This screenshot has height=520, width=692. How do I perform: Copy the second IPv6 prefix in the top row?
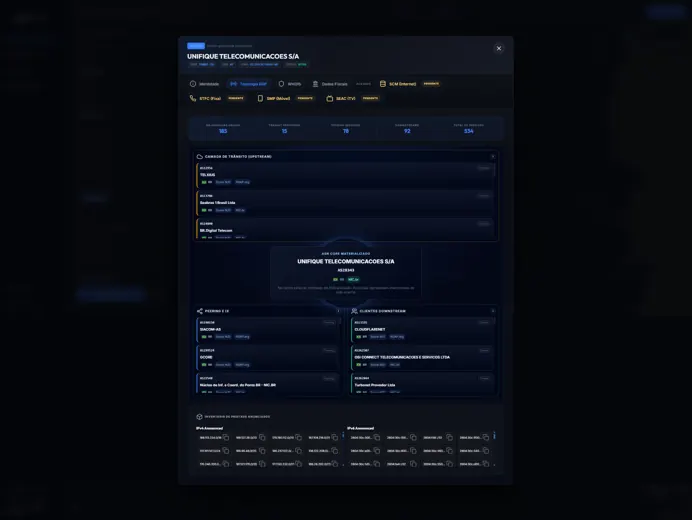(413, 437)
